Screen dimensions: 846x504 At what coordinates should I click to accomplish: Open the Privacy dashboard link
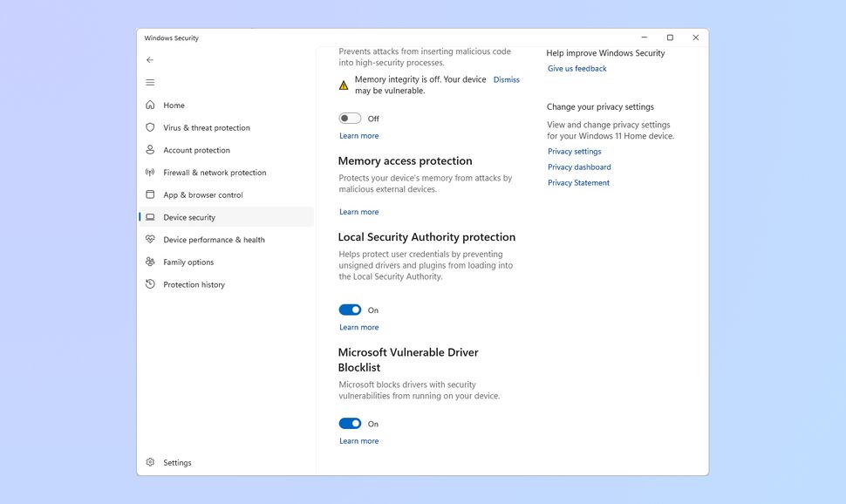pos(578,167)
